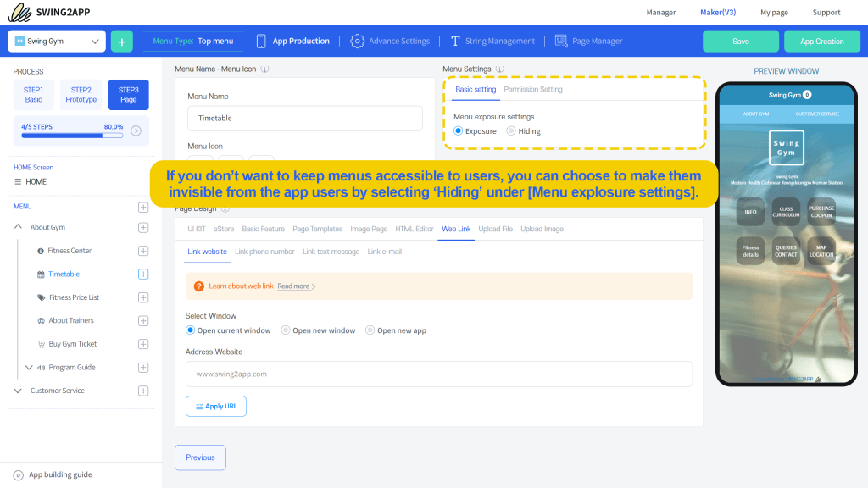The image size is (868, 488).
Task: Click plus icon next to Timetable
Action: coord(142,274)
